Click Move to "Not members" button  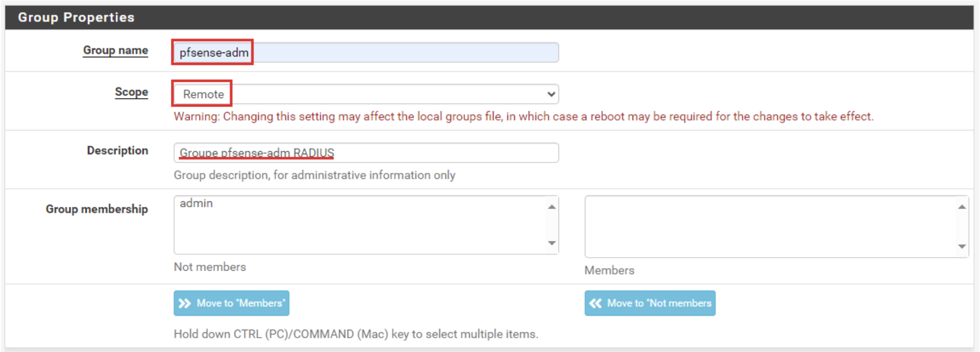coord(650,303)
